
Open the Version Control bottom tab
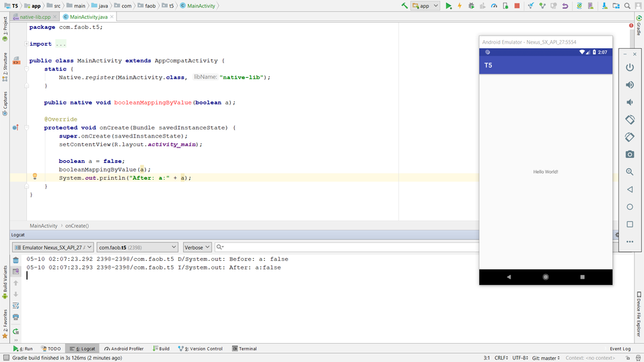pyautogui.click(x=201, y=349)
